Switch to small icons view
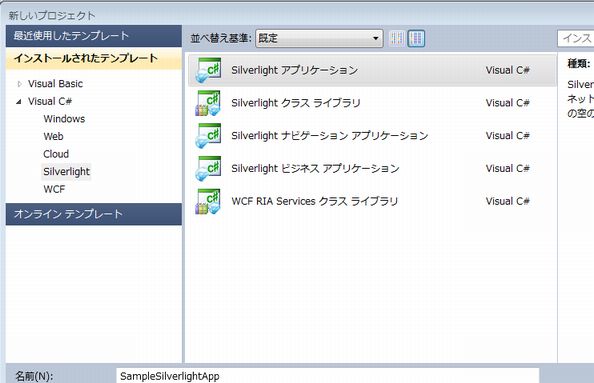This screenshot has width=594, height=383. (x=397, y=38)
